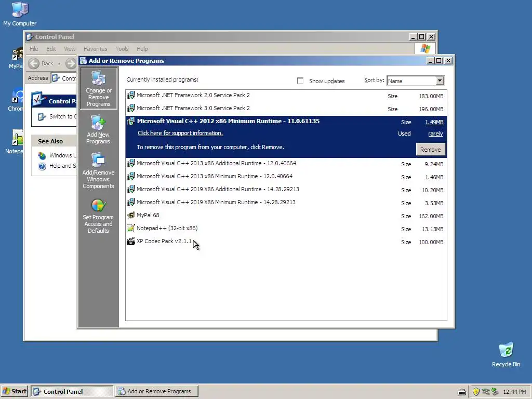532x399 pixels.
Task: Open the File menu in Control Panel
Action: click(34, 49)
